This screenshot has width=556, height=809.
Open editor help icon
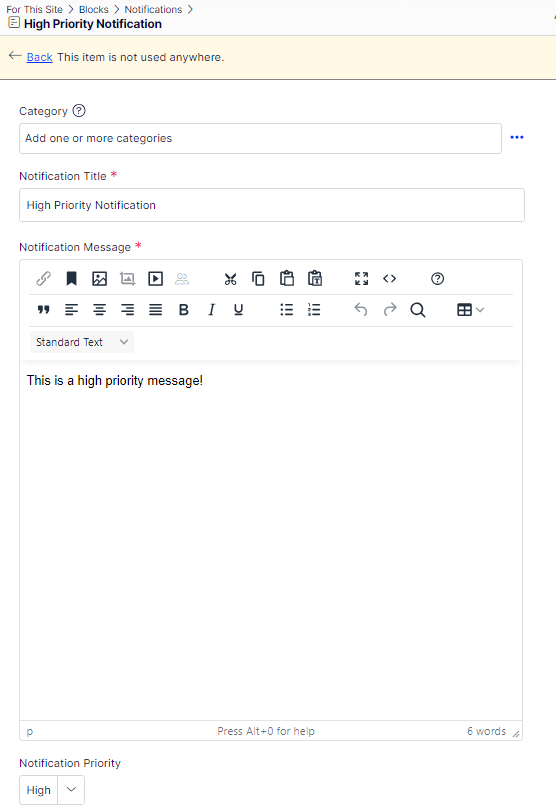[x=437, y=279]
